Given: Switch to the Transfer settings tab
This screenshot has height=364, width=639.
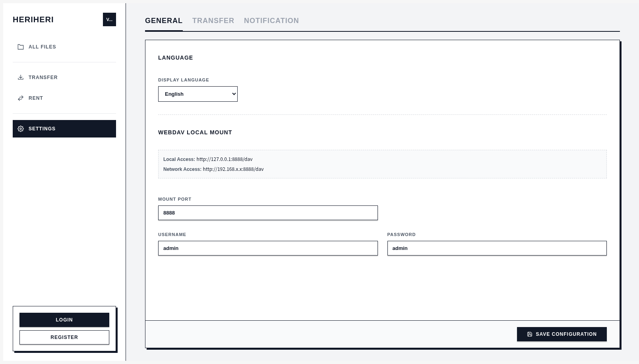Looking at the screenshot, I should [213, 21].
